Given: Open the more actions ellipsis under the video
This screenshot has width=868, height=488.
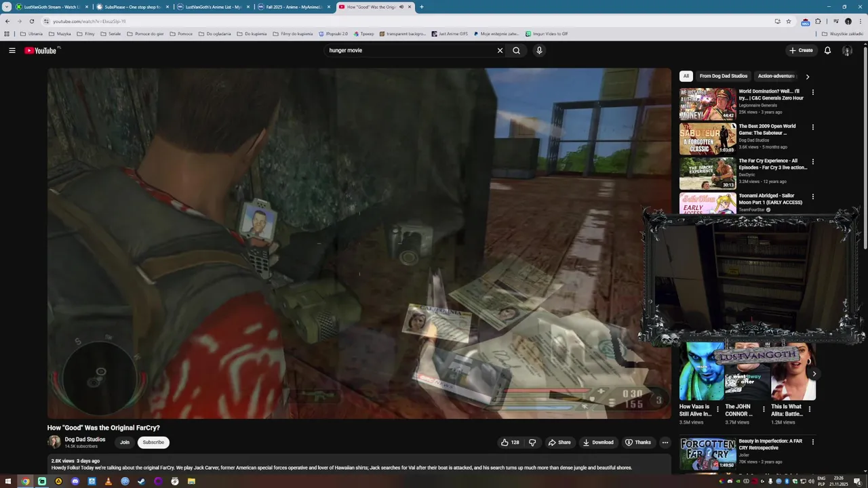Looking at the screenshot, I should coord(665,443).
